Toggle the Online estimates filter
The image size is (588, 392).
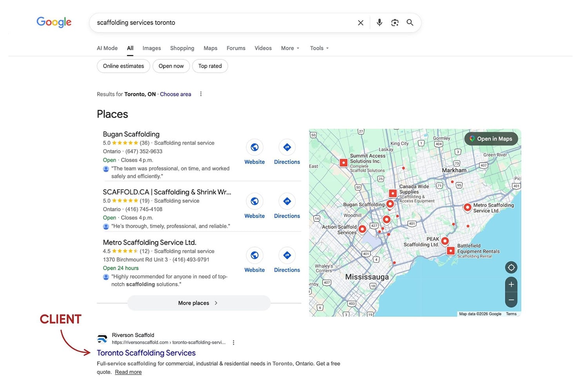tap(123, 66)
